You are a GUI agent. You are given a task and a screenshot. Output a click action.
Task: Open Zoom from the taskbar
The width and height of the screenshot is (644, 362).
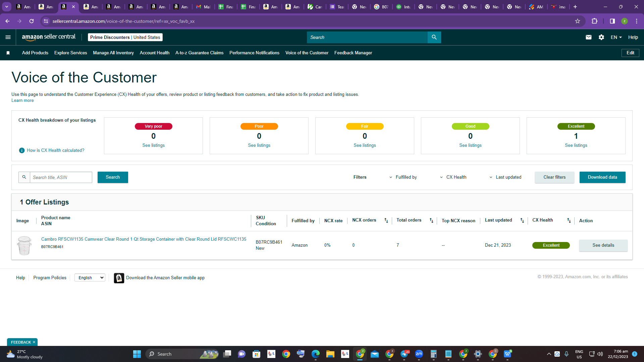419,354
